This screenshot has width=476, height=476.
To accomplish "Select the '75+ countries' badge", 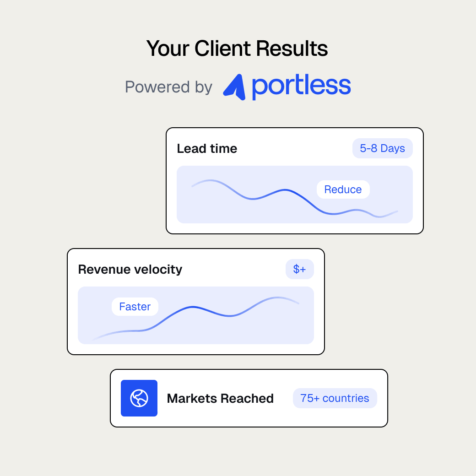I will (x=335, y=398).
